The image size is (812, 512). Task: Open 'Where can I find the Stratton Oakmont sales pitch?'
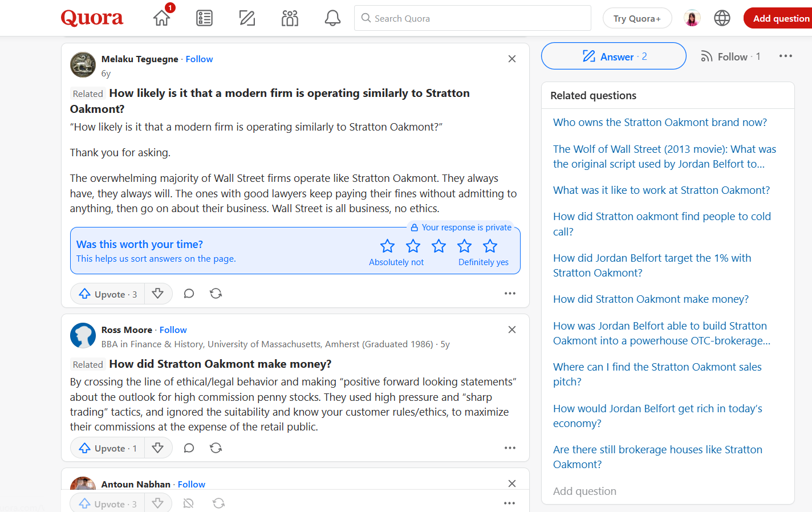[x=657, y=374]
